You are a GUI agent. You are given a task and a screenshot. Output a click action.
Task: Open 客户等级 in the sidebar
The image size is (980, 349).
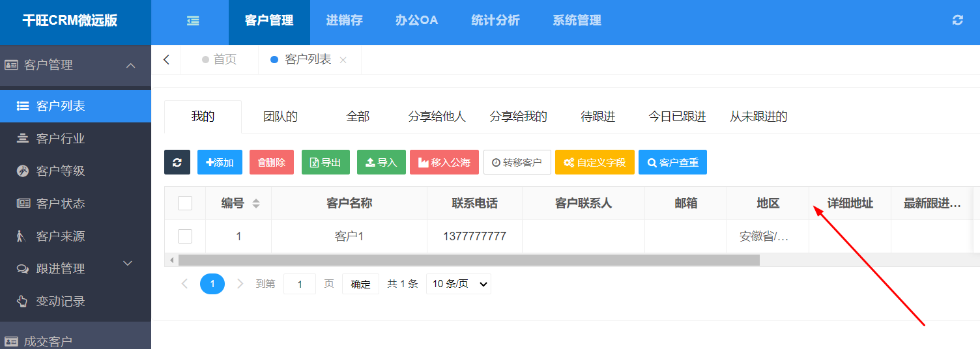tap(76, 171)
